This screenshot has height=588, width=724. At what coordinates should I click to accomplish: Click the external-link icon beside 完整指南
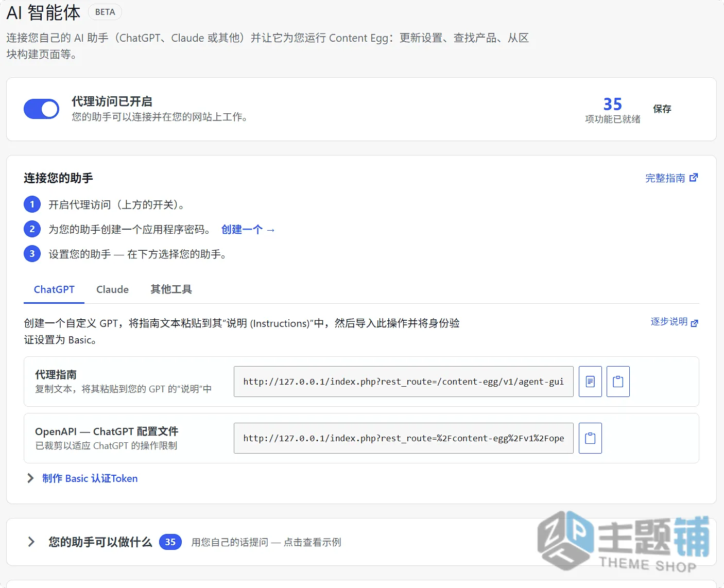coord(694,178)
